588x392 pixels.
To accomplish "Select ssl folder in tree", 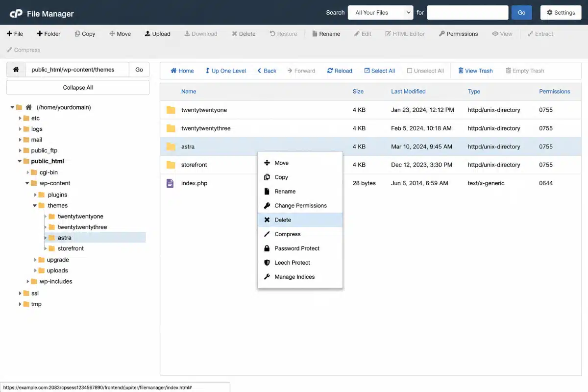I will click(x=35, y=293).
